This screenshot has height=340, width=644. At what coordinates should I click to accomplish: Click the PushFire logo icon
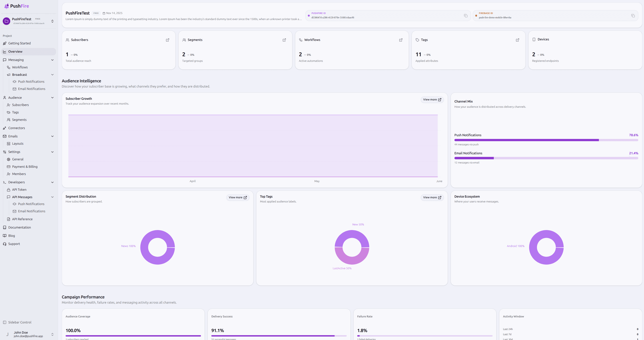7,6
